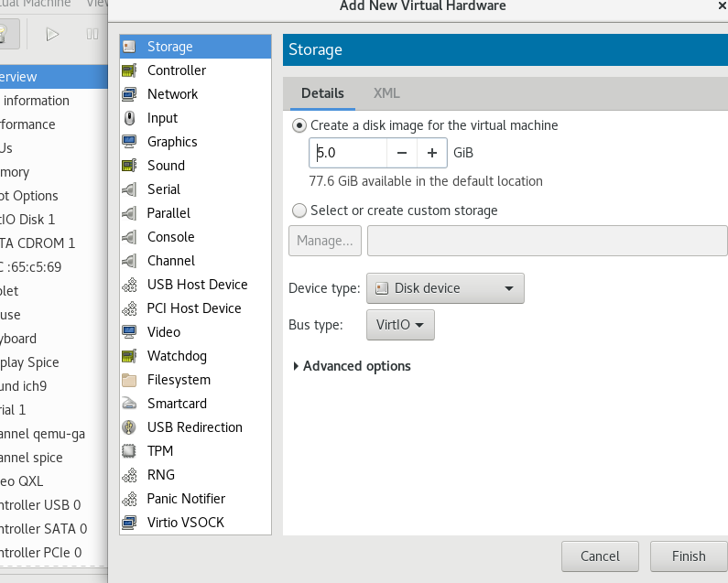Viewport: 728px width, 583px height.
Task: Choose the Controller card icon
Action: [129, 70]
